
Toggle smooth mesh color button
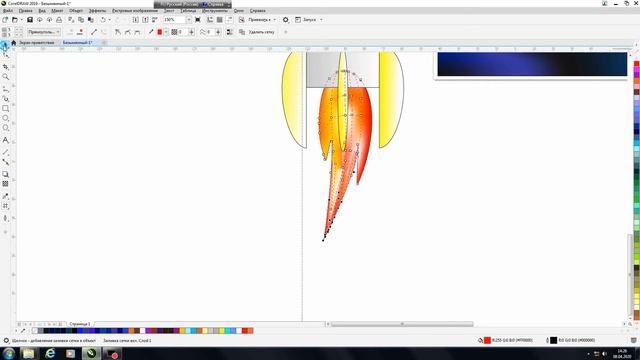point(230,32)
